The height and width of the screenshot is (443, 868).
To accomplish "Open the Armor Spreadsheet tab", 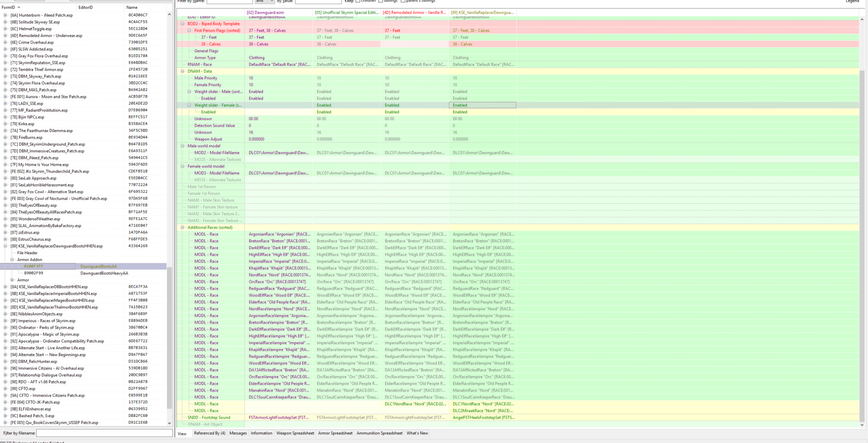I will click(335, 433).
